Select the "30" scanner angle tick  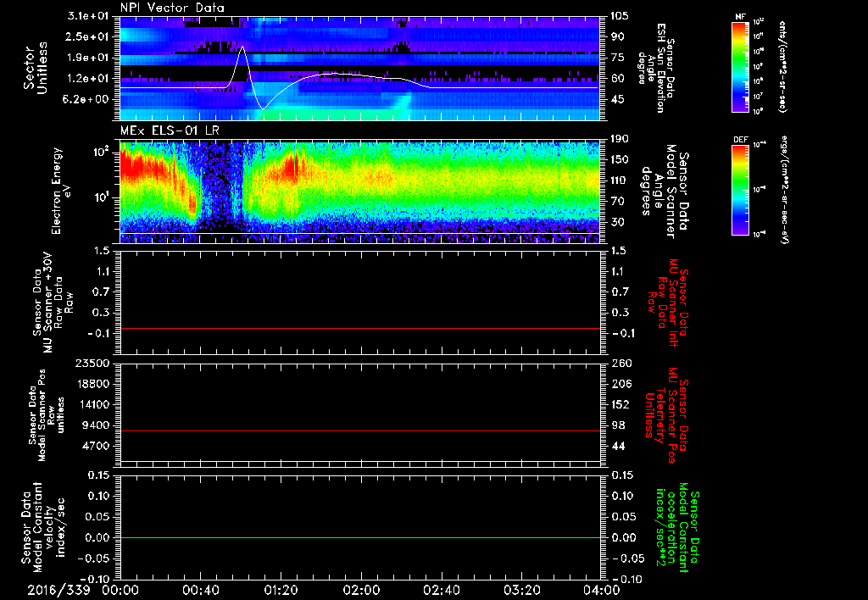point(617,222)
